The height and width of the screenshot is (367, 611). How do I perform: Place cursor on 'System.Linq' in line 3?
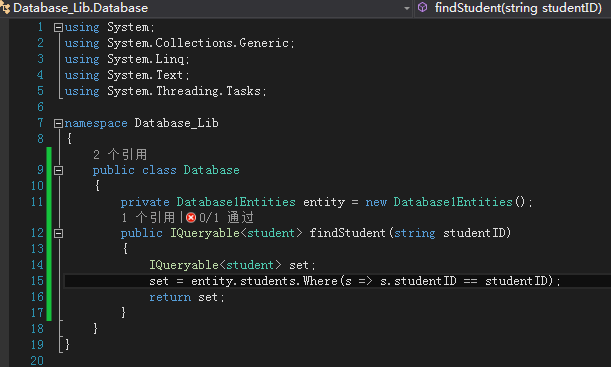[x=145, y=59]
